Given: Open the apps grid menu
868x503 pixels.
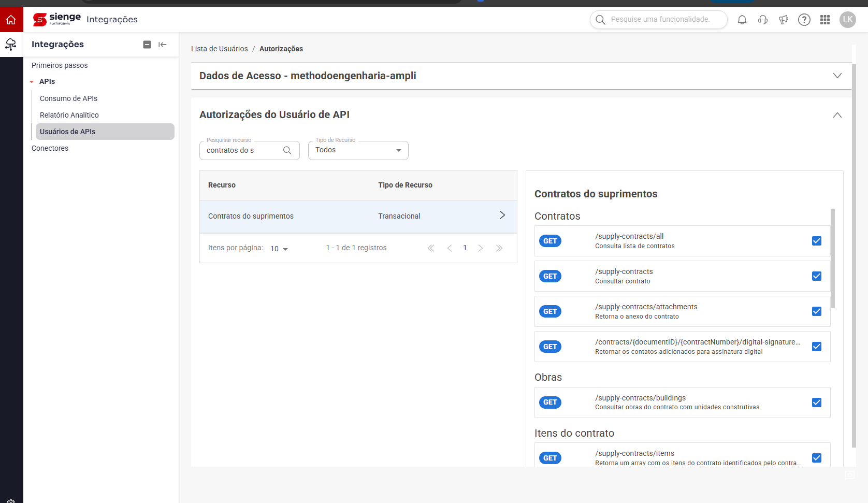Looking at the screenshot, I should click(825, 20).
